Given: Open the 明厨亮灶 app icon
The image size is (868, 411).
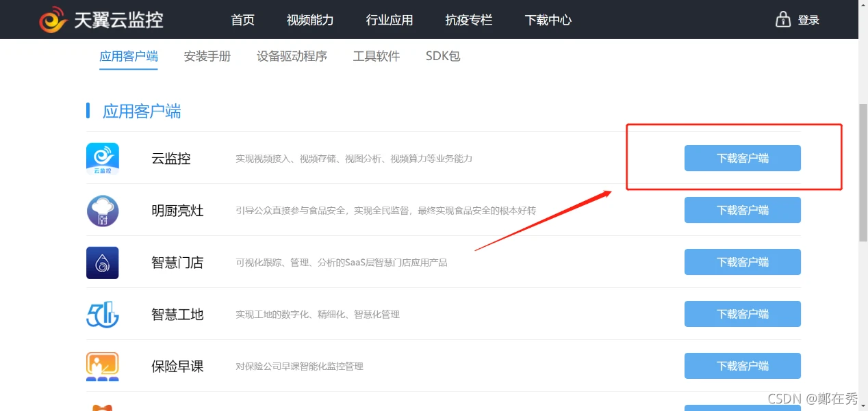Looking at the screenshot, I should click(x=103, y=211).
